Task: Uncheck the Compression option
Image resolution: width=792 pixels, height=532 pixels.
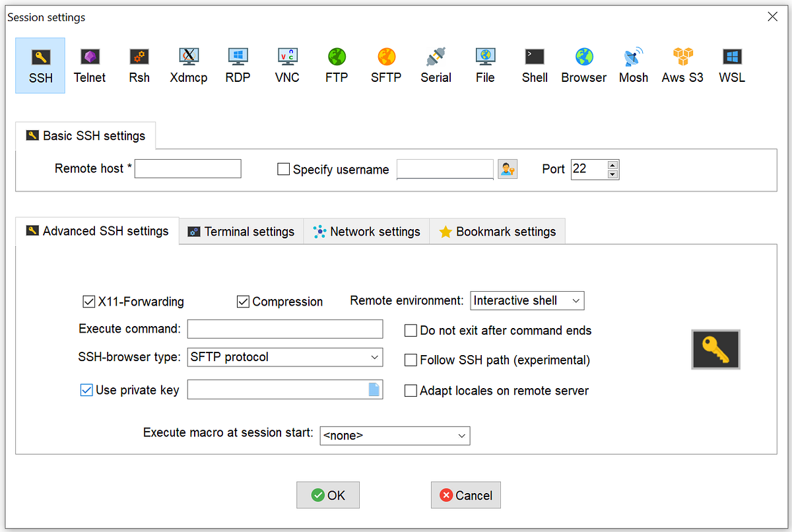Action: pos(243,302)
